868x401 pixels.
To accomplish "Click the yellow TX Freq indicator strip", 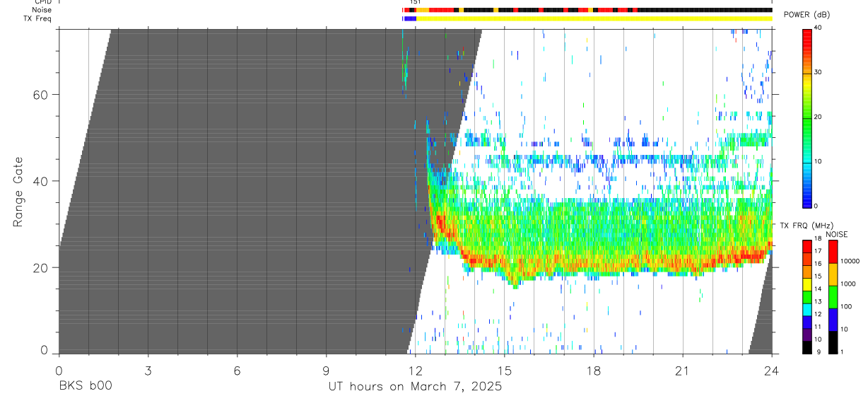I will pyautogui.click(x=594, y=18).
